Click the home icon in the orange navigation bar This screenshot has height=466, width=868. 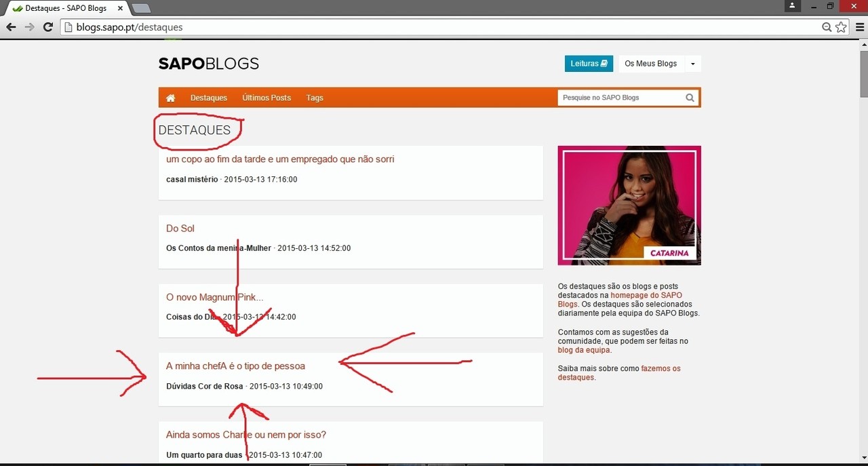pyautogui.click(x=170, y=98)
